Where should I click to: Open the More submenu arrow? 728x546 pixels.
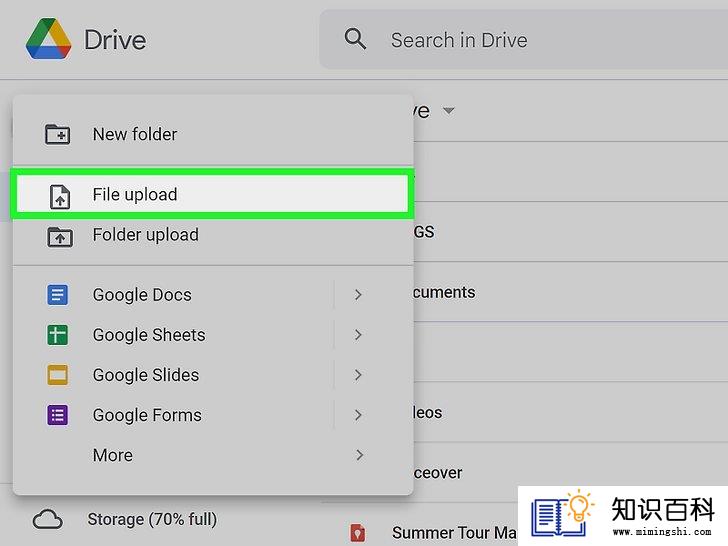tap(359, 455)
